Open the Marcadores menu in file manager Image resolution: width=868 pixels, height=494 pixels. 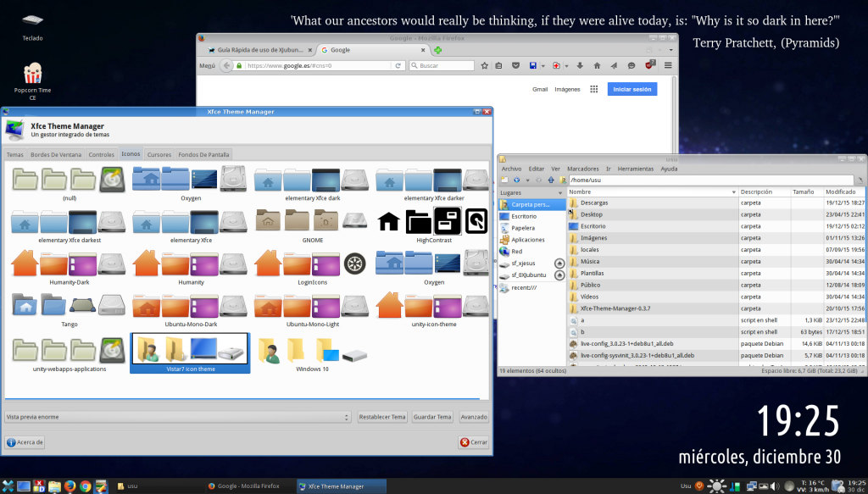583,169
